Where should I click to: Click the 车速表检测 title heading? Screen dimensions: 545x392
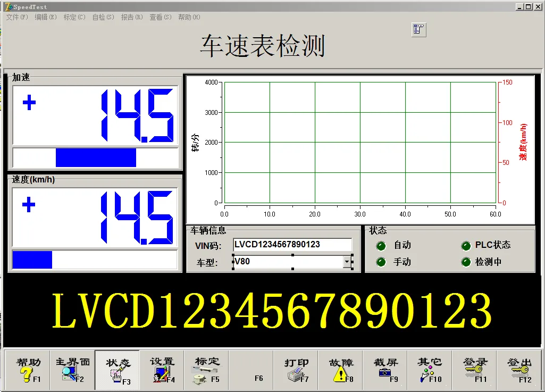(263, 46)
